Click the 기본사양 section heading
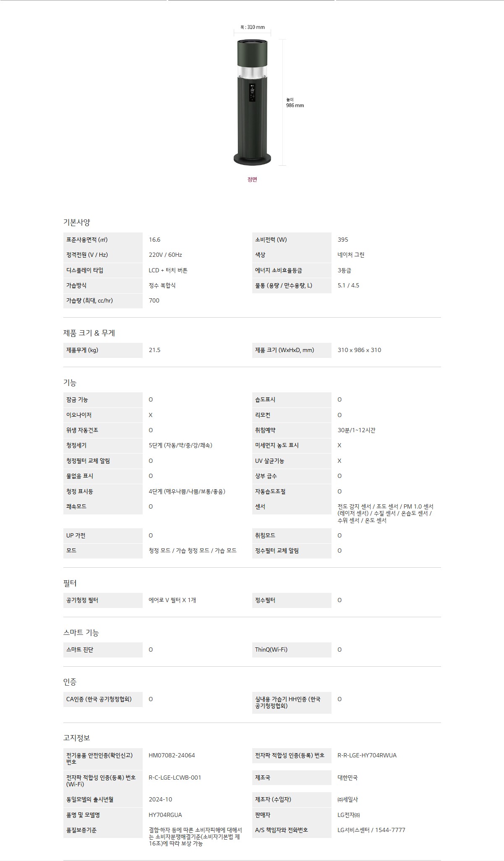 pos(76,222)
